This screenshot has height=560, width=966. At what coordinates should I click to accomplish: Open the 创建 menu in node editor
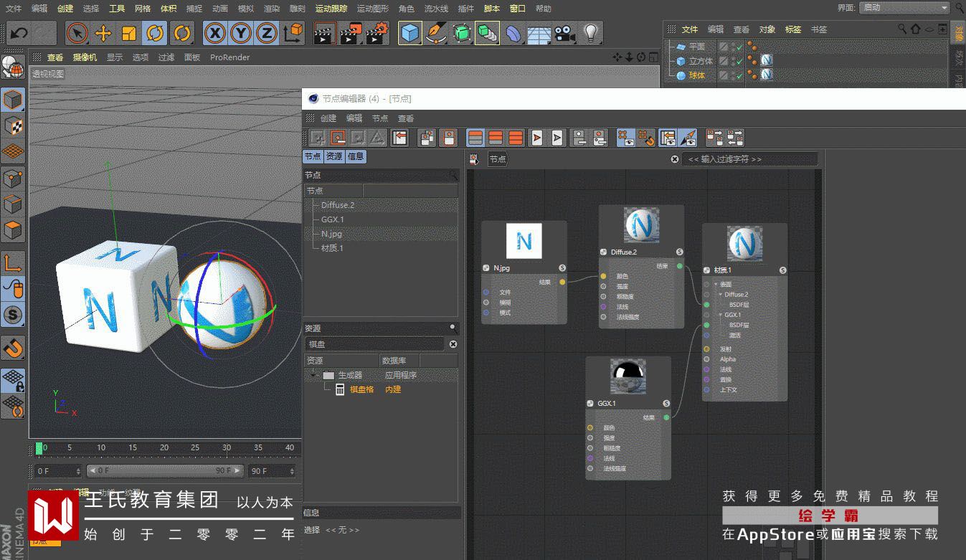click(328, 118)
